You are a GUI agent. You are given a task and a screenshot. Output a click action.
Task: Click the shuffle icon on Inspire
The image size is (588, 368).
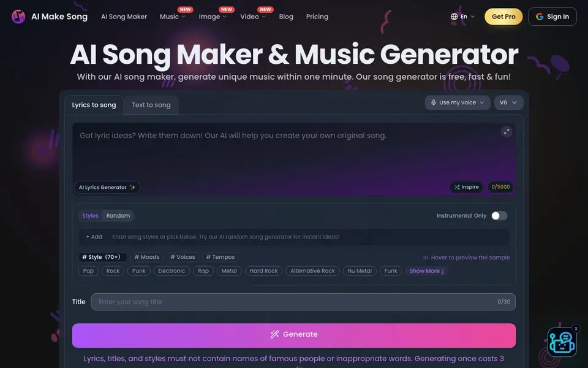[x=457, y=187]
